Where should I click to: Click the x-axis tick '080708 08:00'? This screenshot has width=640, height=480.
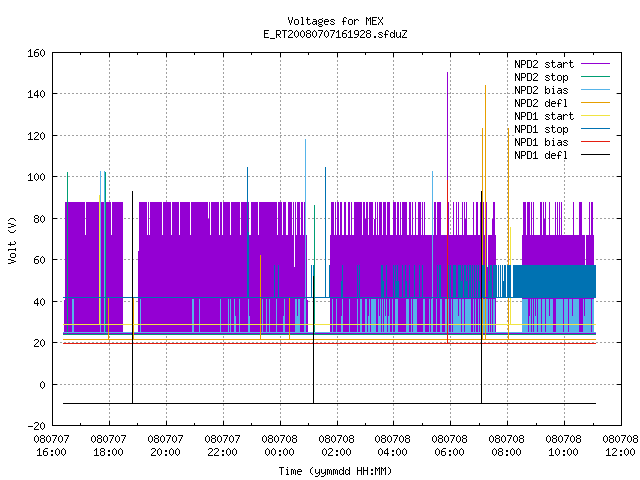[x=507, y=446]
